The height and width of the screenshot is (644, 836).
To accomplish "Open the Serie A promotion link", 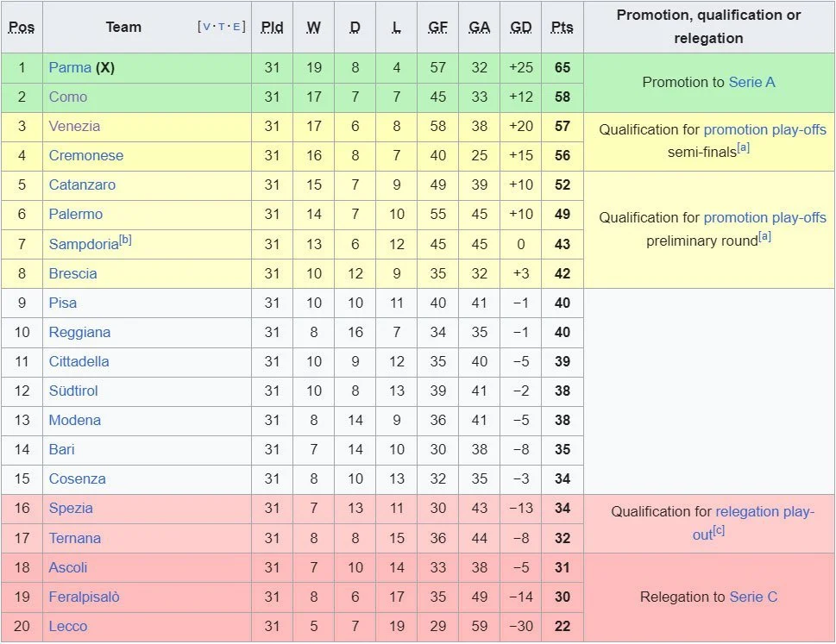I will coord(751,82).
